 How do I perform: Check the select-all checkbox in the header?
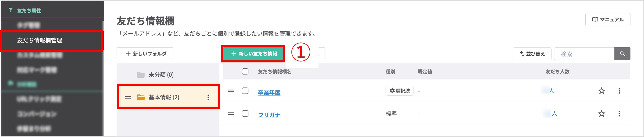pos(245,72)
